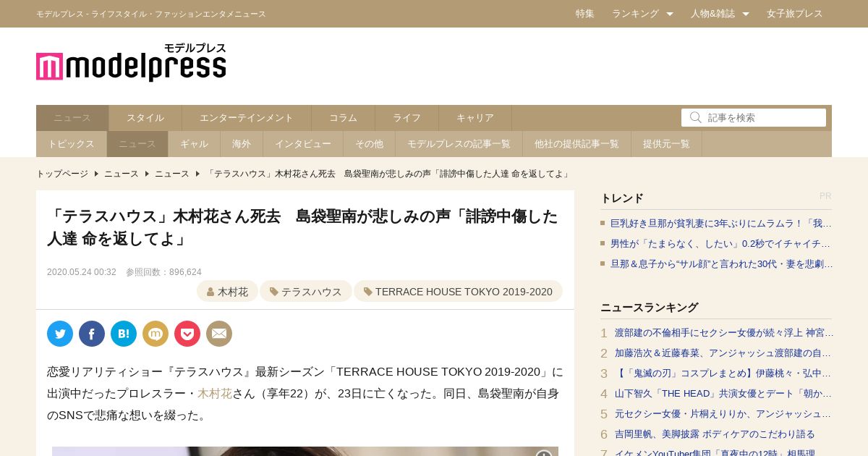Send article by email icon

[219, 334]
